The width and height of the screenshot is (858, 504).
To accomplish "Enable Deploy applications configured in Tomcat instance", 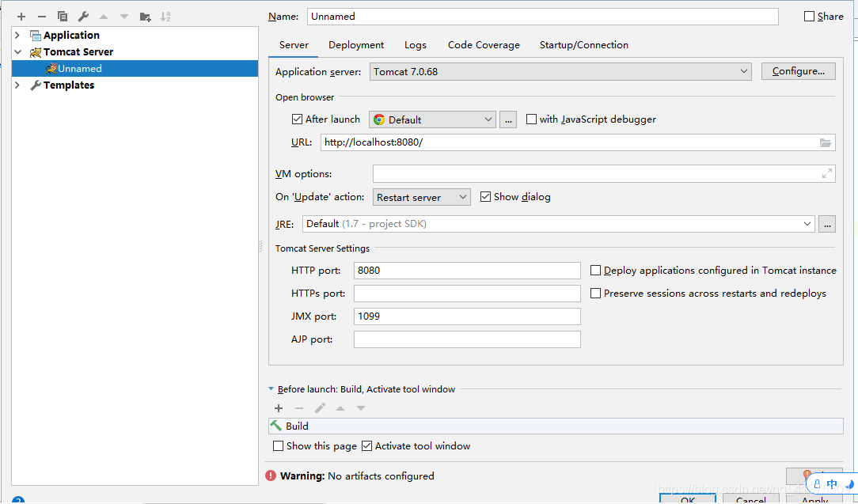I will (x=595, y=271).
